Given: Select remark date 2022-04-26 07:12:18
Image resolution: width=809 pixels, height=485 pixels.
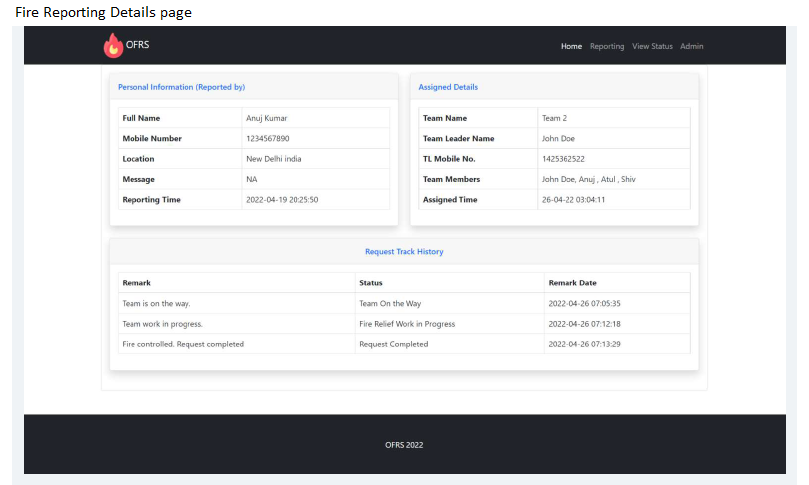Looking at the screenshot, I should [x=584, y=324].
